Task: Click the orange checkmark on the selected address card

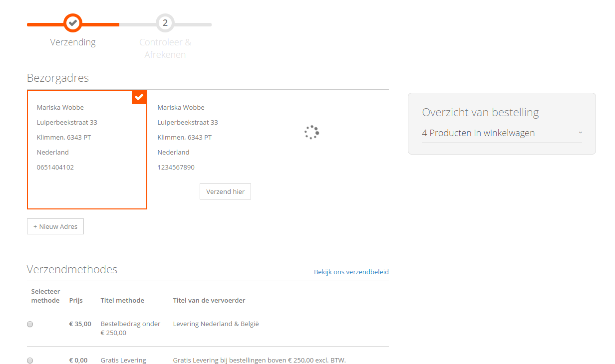Action: [x=139, y=97]
